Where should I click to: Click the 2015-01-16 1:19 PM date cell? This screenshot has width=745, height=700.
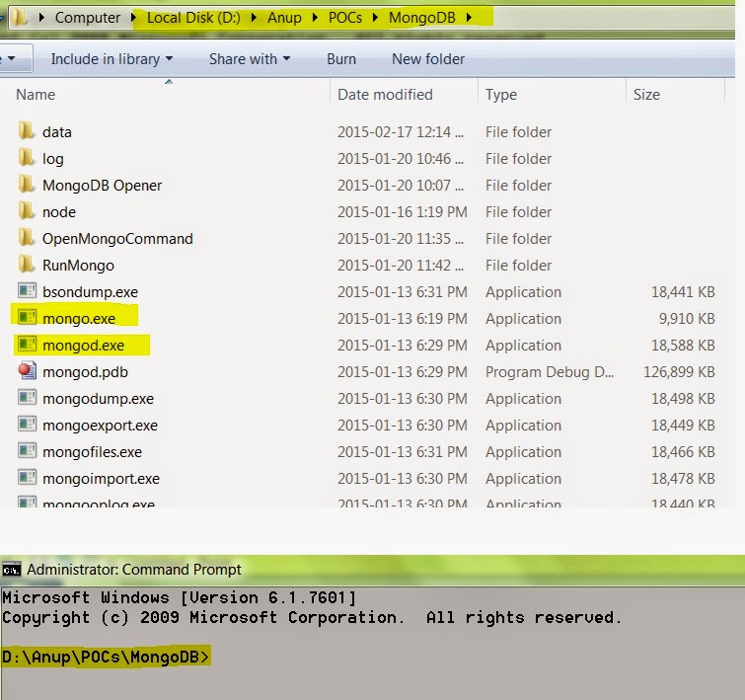tap(402, 211)
